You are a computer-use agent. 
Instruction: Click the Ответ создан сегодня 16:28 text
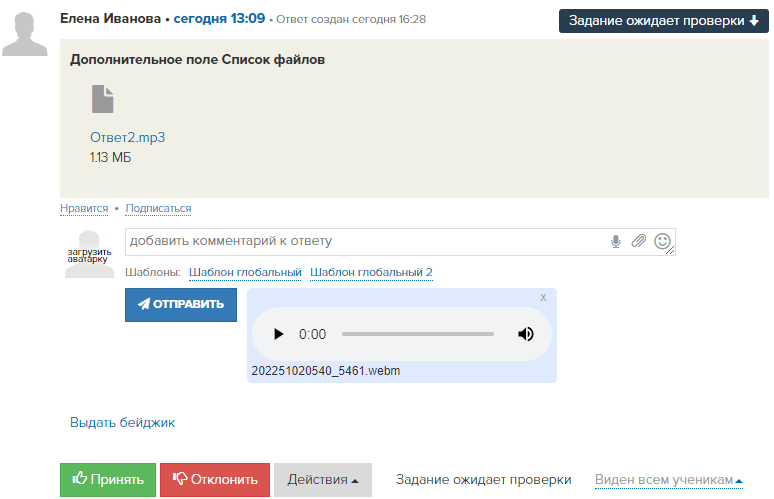pyautogui.click(x=351, y=19)
